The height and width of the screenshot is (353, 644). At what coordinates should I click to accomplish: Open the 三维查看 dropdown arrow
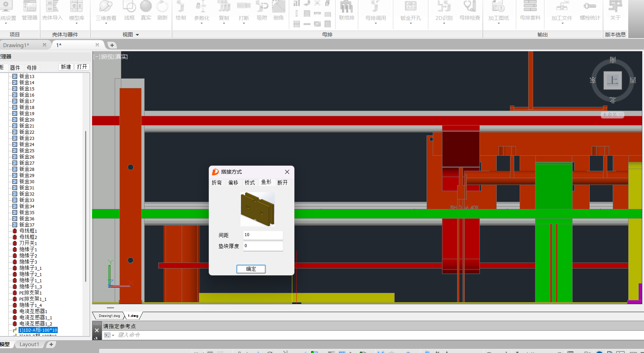click(x=106, y=23)
